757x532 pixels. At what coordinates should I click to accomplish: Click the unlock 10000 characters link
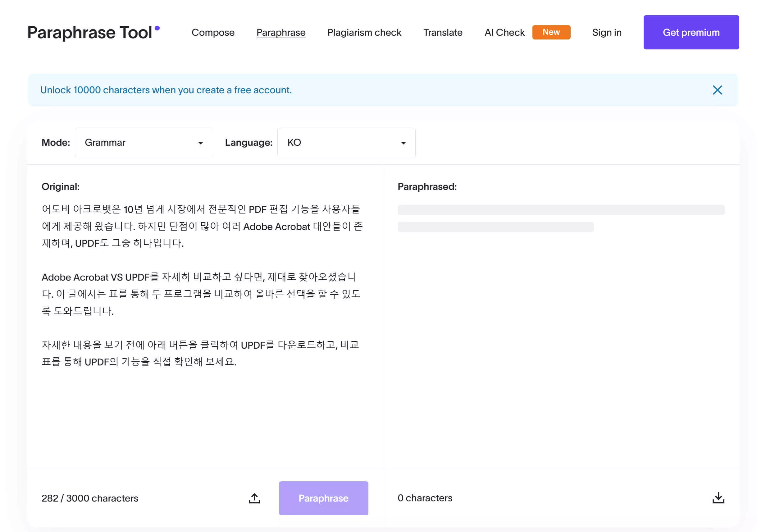coord(166,90)
